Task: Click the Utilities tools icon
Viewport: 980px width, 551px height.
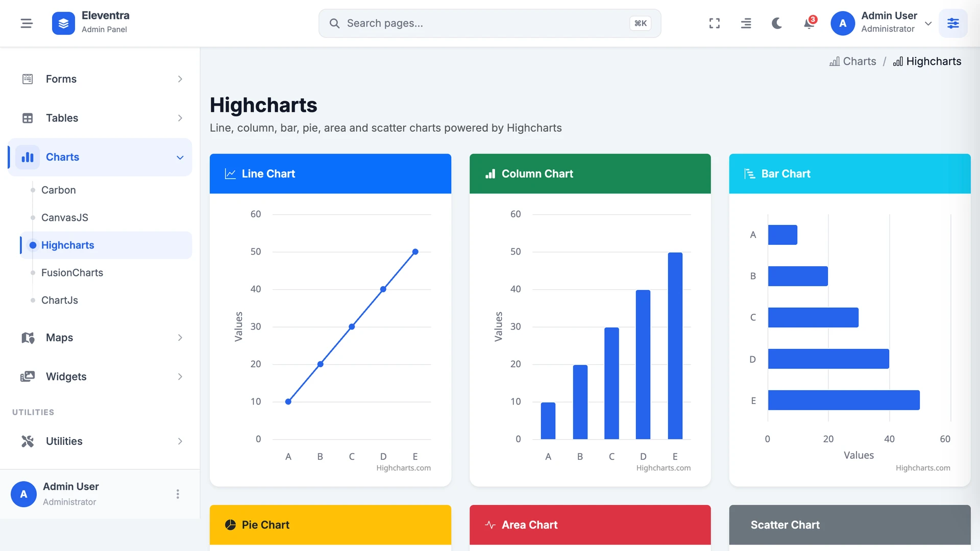Action: coord(28,441)
